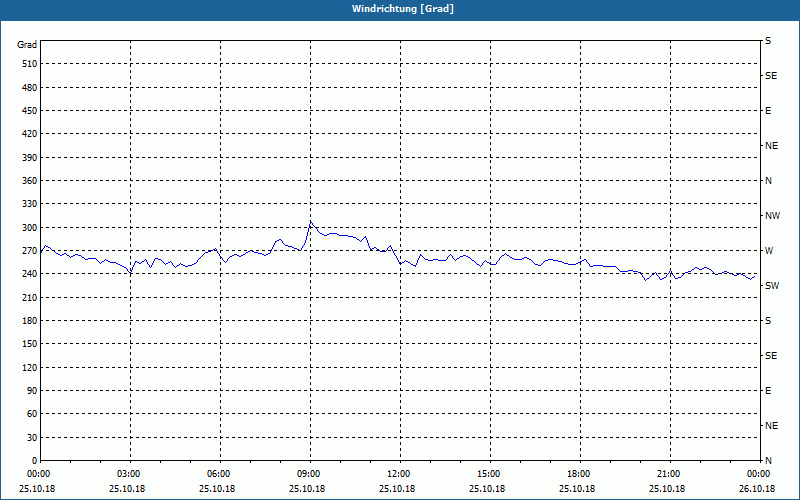Select the Grad unit label on y-axis
Screen dimensions: 800x500
tap(27, 45)
